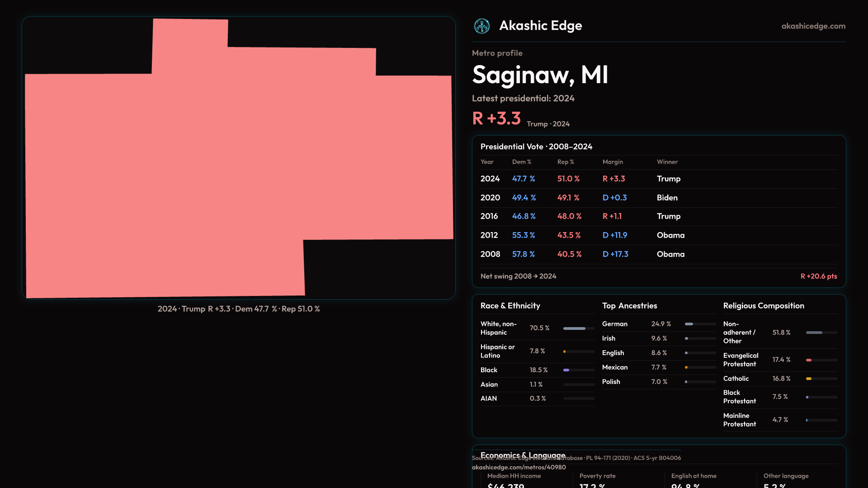Viewport: 868px width, 488px height.
Task: Open the akashicedge.com link in header
Action: 813,26
